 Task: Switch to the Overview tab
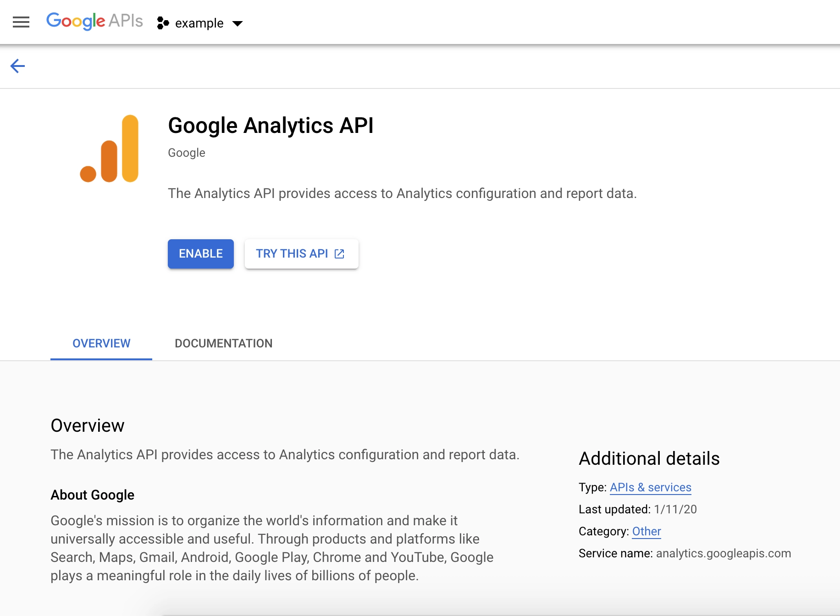[101, 343]
